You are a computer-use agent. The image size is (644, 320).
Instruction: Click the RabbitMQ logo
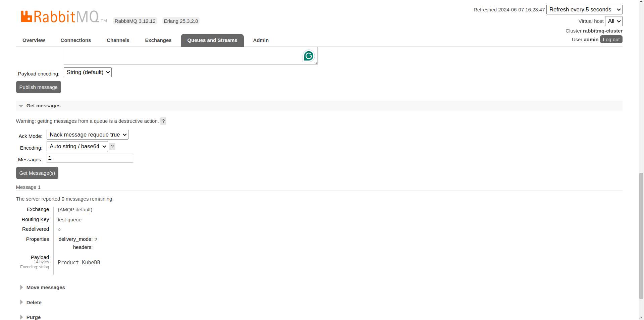(x=60, y=17)
